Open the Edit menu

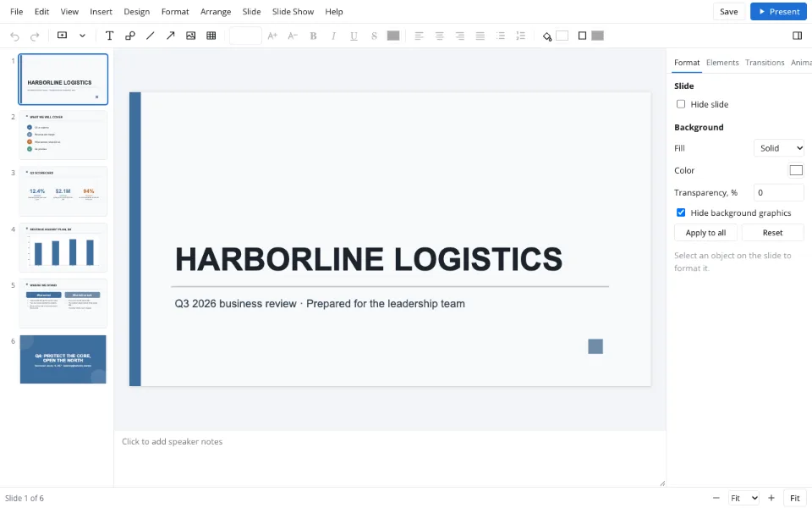pos(42,11)
